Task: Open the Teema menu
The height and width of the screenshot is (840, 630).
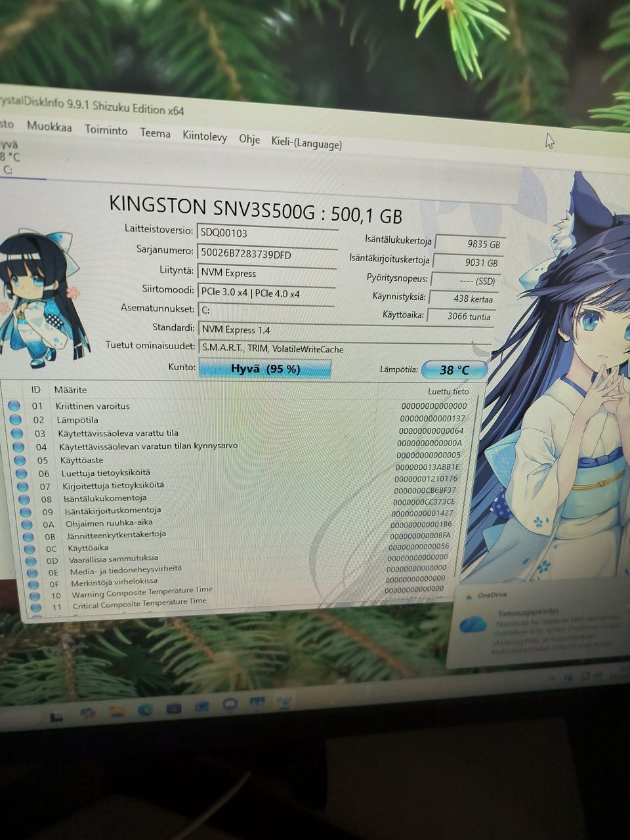Action: coord(155,133)
